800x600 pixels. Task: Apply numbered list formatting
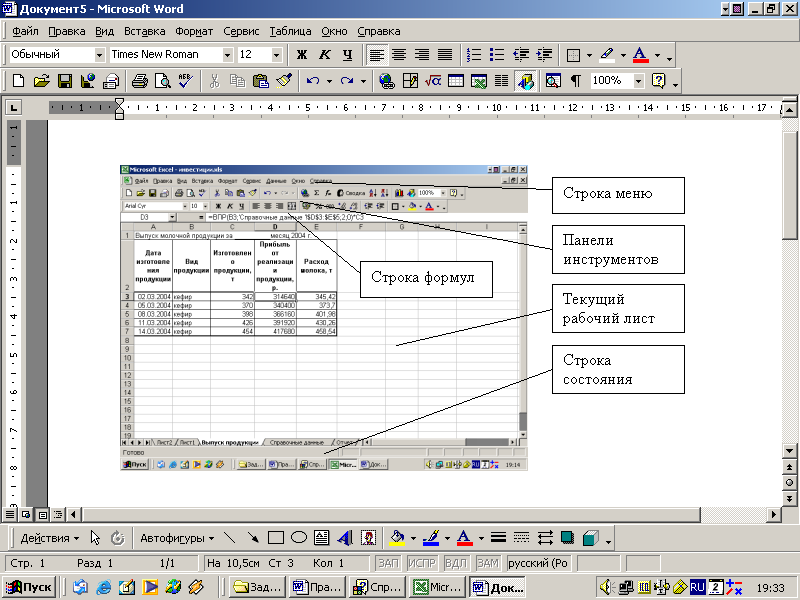[473, 54]
